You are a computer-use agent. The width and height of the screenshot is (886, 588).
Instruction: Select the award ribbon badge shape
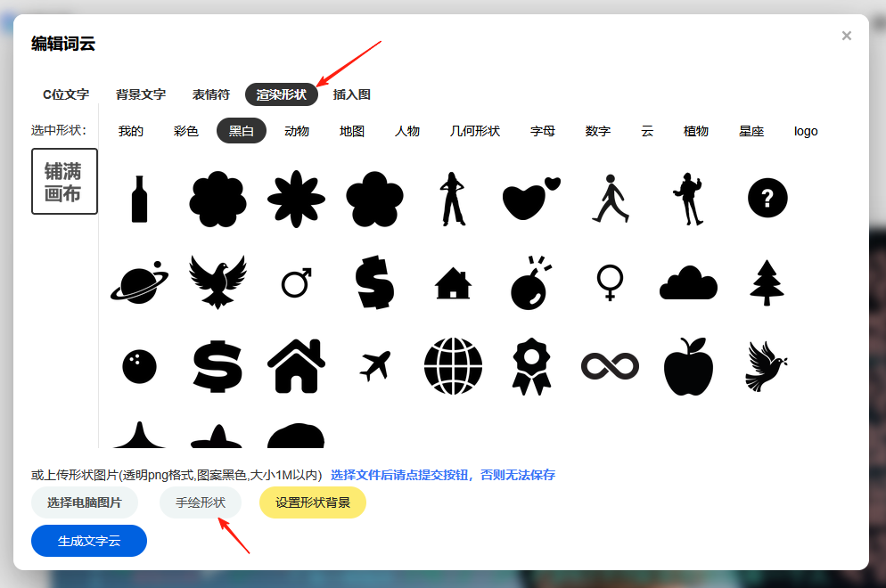[x=531, y=366]
